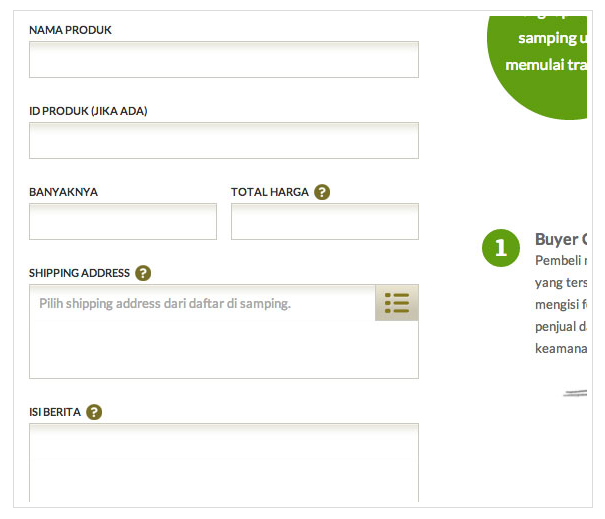Click the Buyer heading in step one
Image resolution: width=605 pixels, height=519 pixels.
click(x=561, y=240)
